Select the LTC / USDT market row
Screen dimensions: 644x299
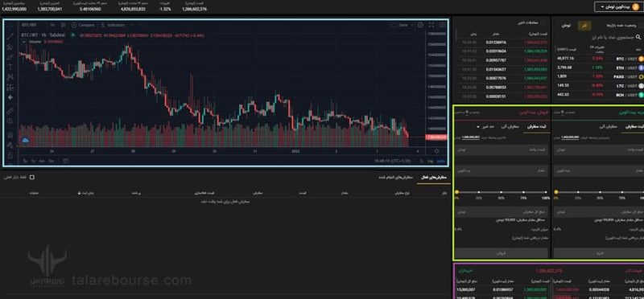coord(599,85)
